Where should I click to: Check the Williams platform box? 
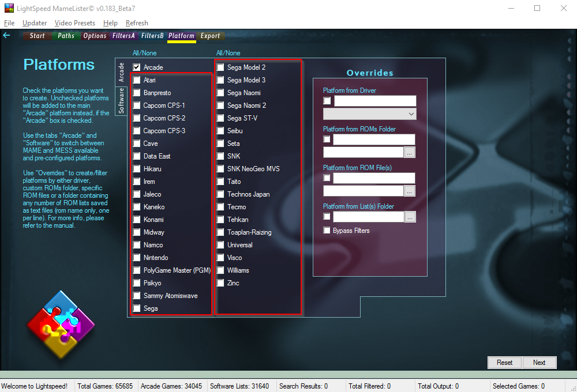point(220,270)
